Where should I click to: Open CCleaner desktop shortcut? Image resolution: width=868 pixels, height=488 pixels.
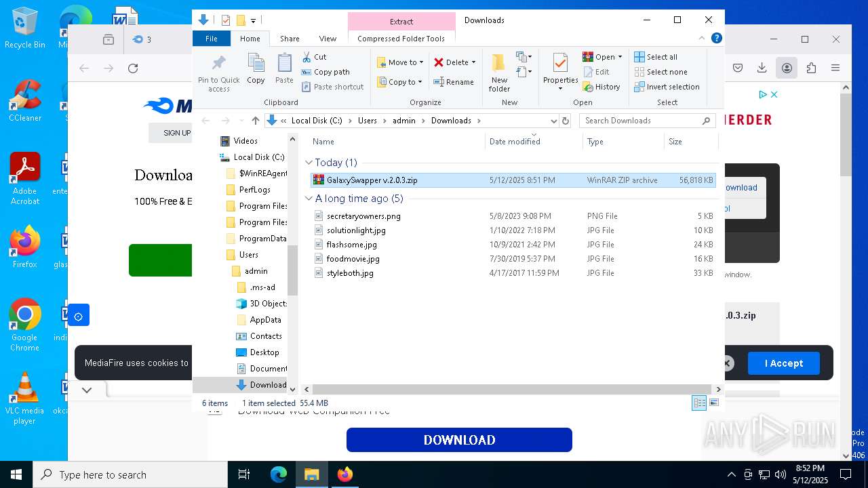click(x=25, y=101)
